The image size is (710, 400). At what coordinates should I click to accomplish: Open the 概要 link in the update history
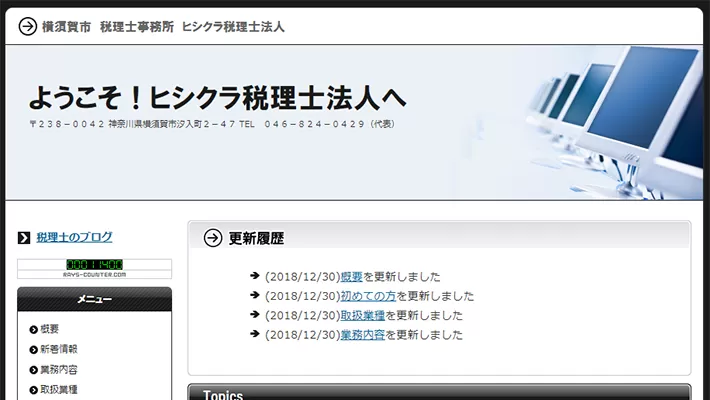click(351, 277)
